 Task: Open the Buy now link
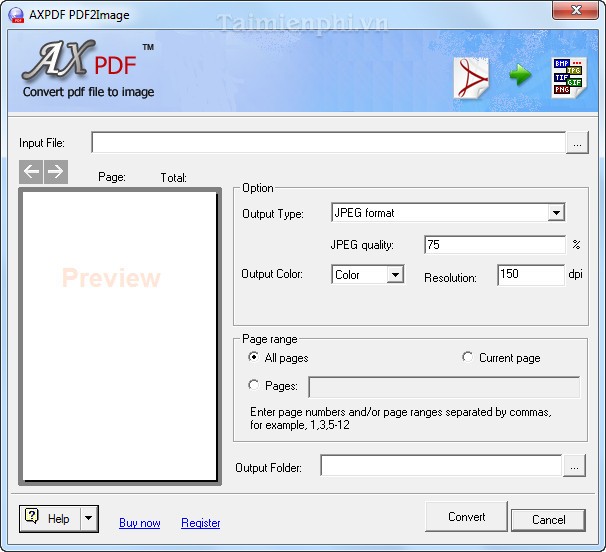click(140, 523)
